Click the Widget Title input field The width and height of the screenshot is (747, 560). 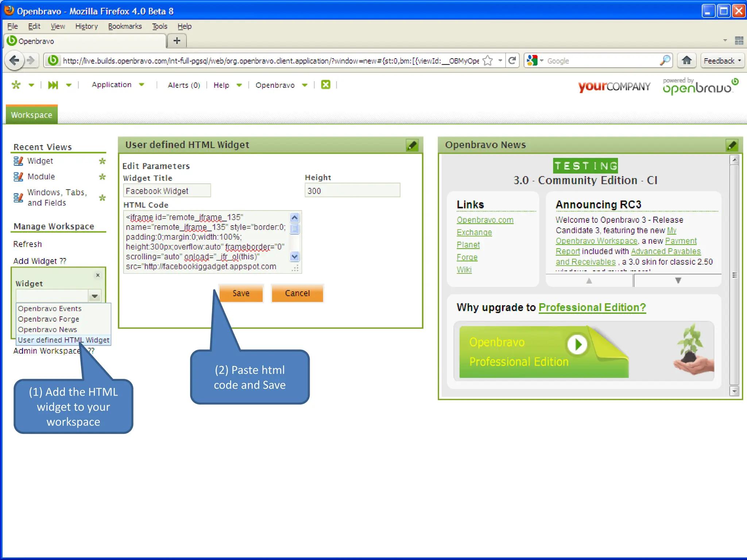167,191
